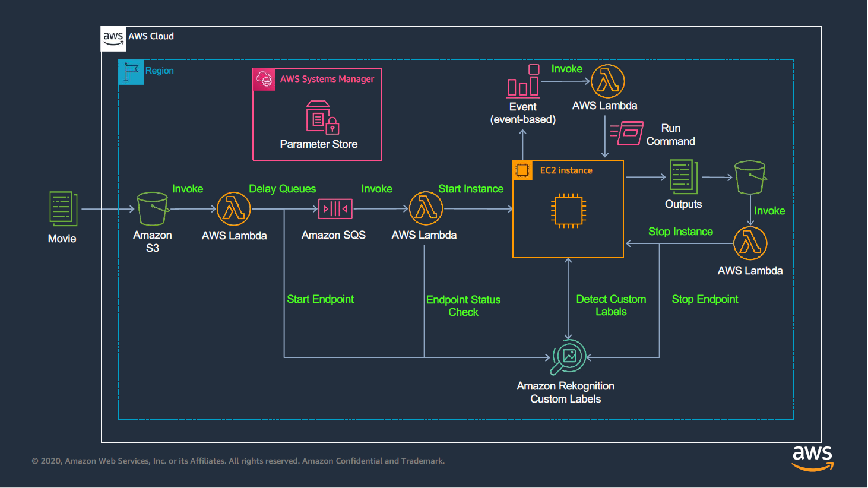
Task: Click the "Start Instance" label
Action: pyautogui.click(x=471, y=189)
